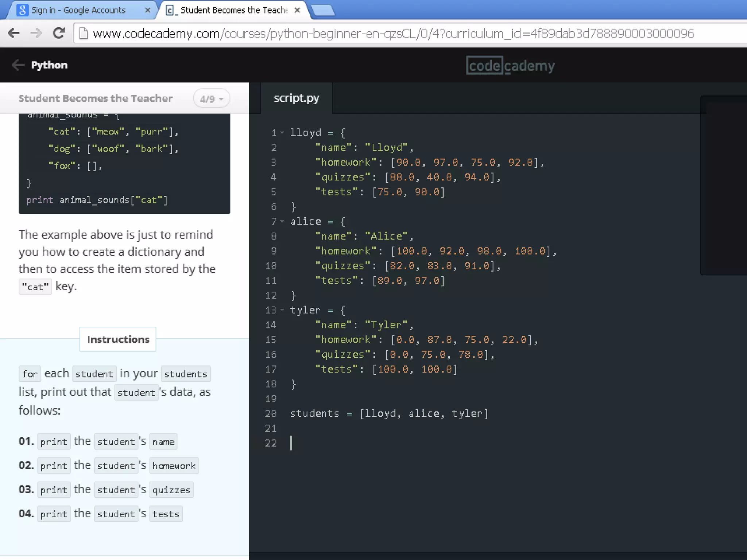Click the back arrow next to Python
747x560 pixels.
(x=18, y=65)
